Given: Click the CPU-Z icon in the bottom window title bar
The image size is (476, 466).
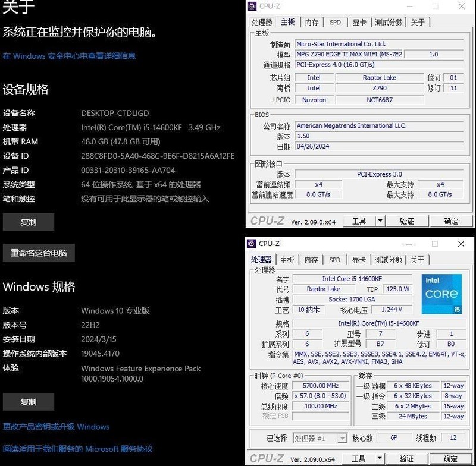Looking at the screenshot, I should (x=252, y=244).
